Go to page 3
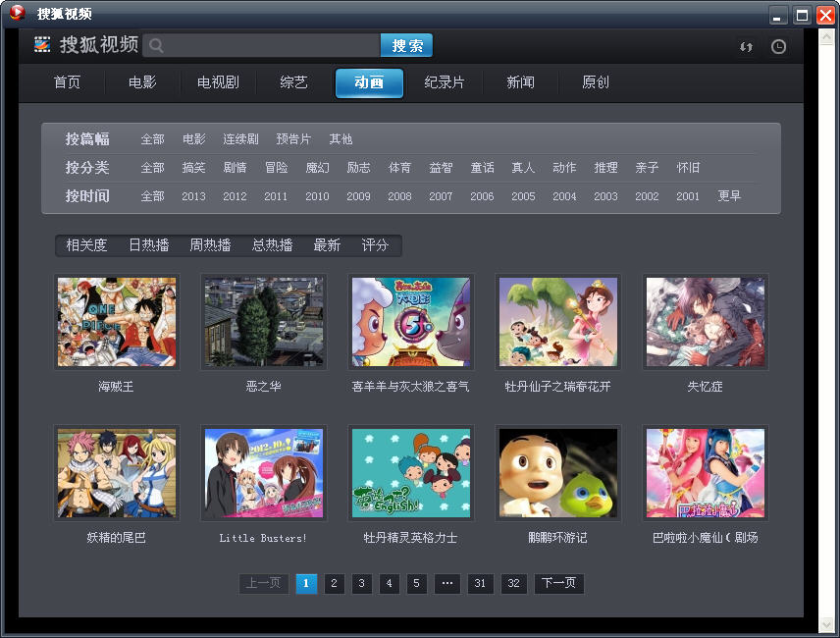Screen dimensions: 840x638 click(x=361, y=583)
